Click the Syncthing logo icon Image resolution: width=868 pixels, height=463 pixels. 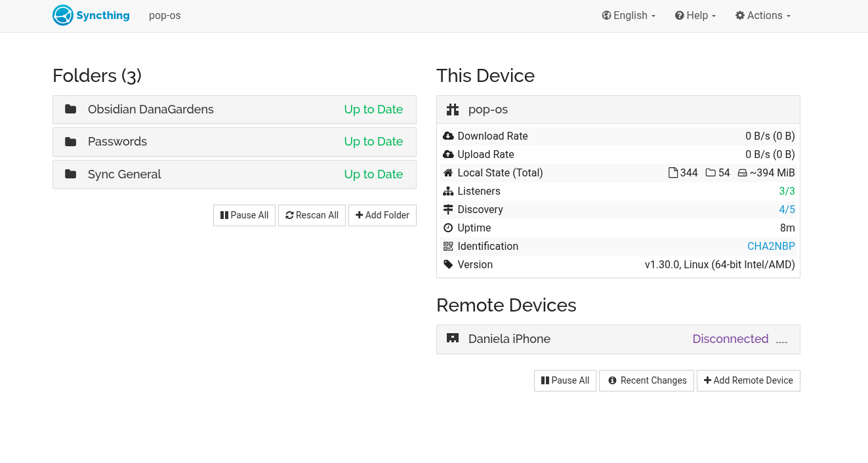pos(63,16)
